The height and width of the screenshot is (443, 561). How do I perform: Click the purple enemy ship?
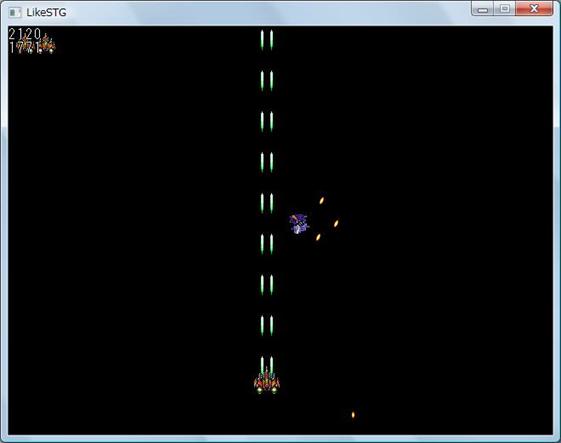click(x=299, y=224)
